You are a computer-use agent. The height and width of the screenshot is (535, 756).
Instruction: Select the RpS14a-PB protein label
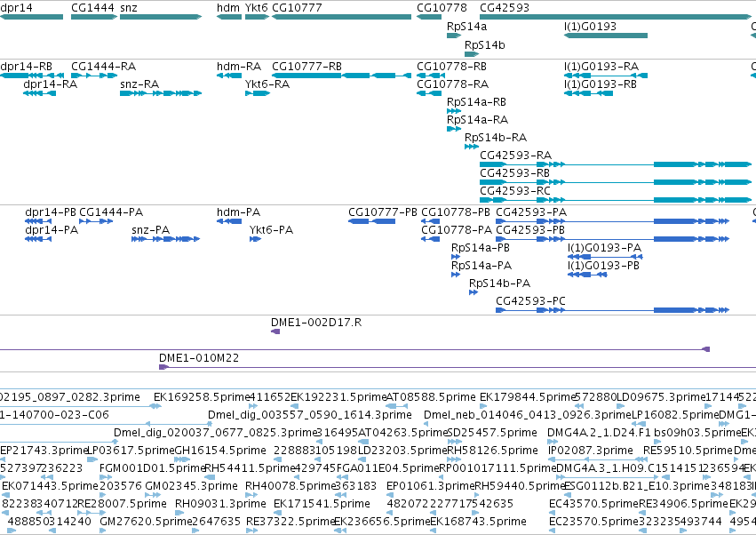point(481,248)
